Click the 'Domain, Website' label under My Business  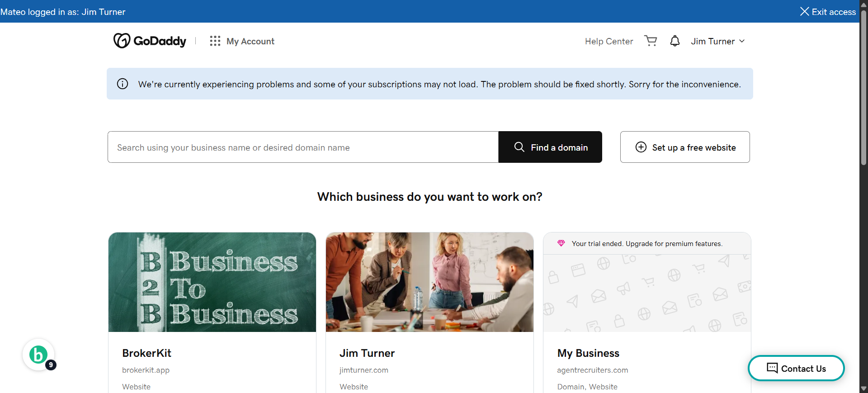click(587, 387)
